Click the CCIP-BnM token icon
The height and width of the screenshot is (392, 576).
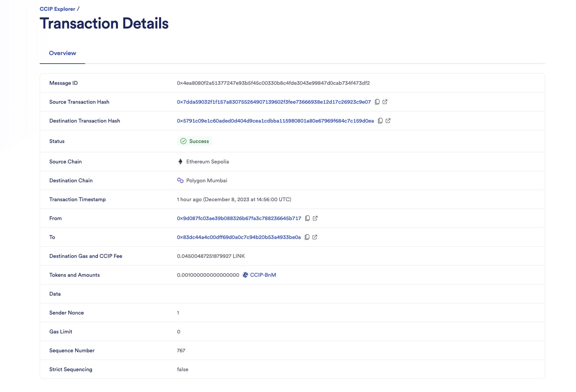pyautogui.click(x=245, y=275)
